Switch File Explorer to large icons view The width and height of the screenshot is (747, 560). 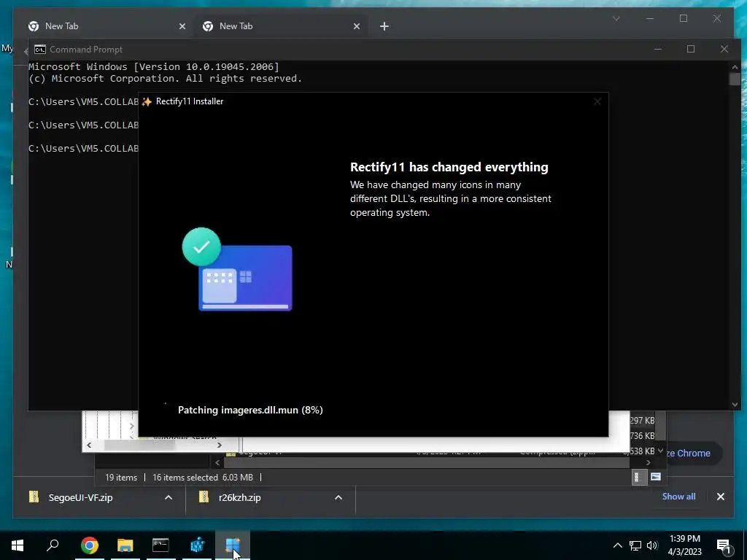click(656, 477)
